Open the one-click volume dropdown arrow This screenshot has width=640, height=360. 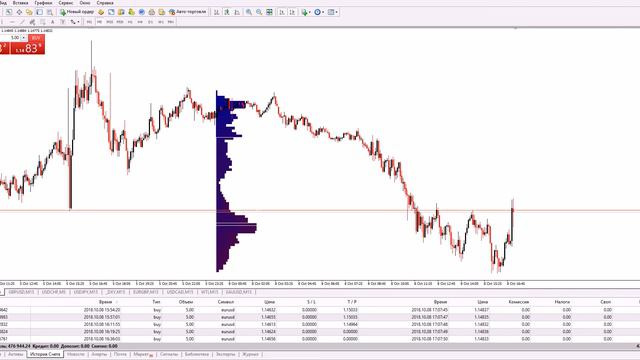[24, 38]
